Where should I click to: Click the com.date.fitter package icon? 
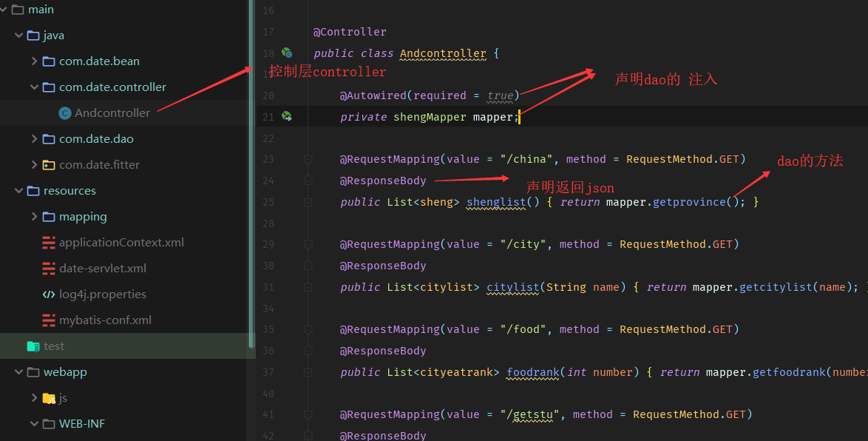(x=49, y=164)
